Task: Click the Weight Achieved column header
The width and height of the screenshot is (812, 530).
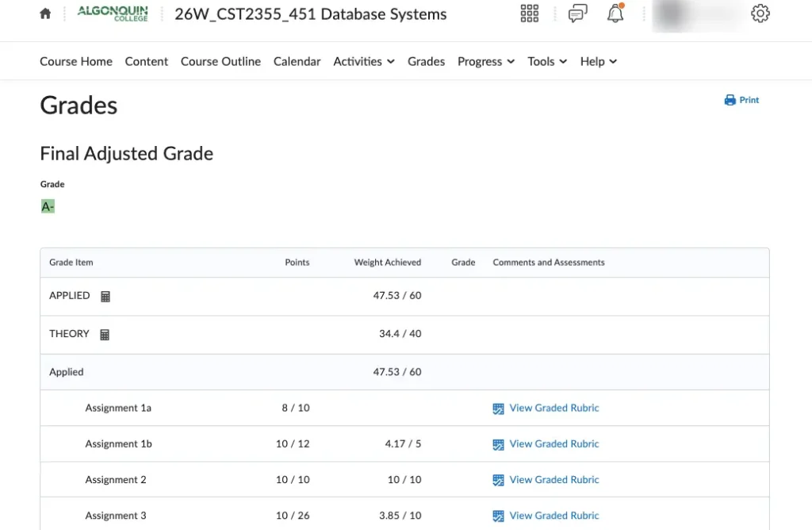Action: (x=387, y=262)
